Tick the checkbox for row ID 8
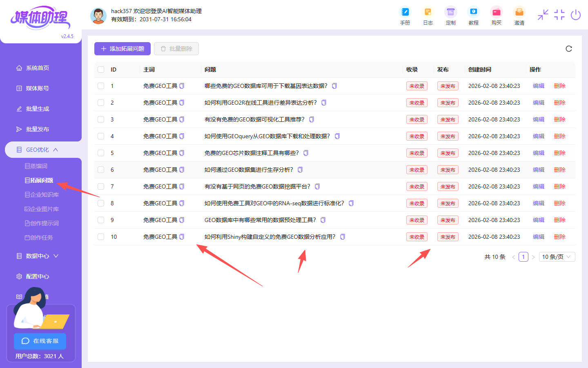The image size is (588, 368). coord(101,203)
